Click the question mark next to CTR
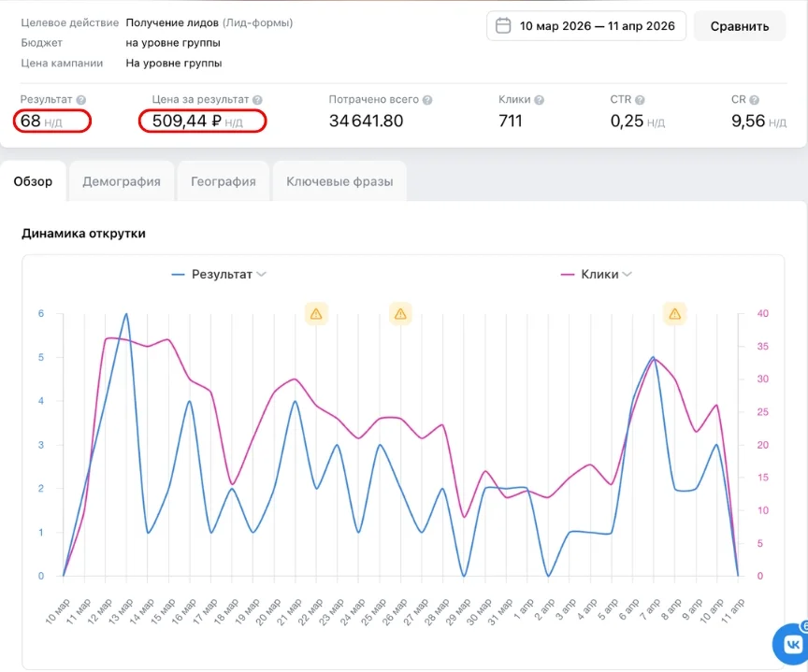This screenshot has width=808, height=672. click(x=640, y=100)
